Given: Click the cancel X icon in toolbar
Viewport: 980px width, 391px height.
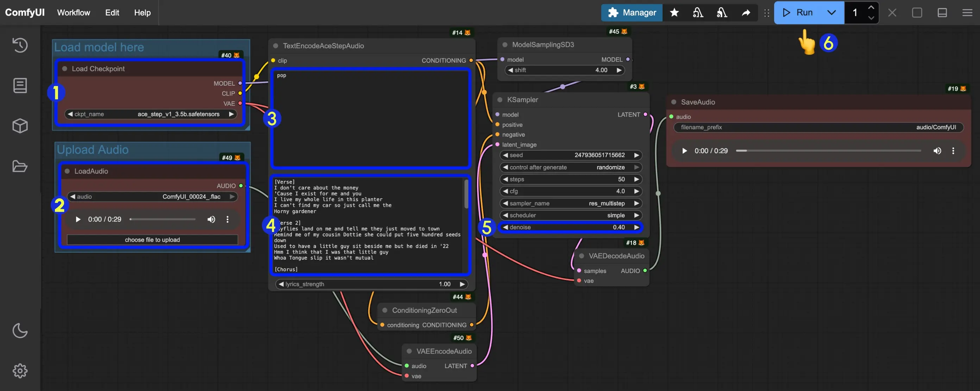Looking at the screenshot, I should pyautogui.click(x=892, y=13).
